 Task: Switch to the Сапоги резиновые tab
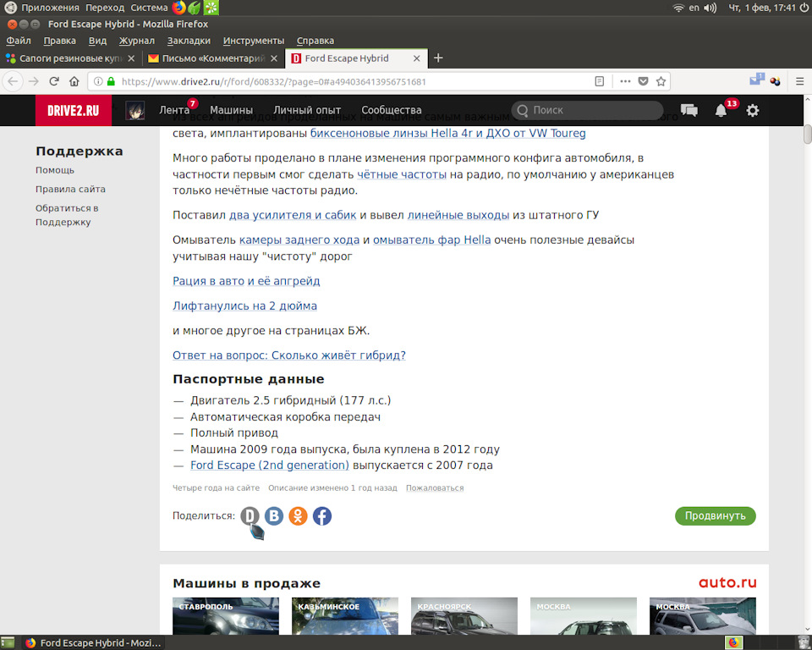[x=71, y=58]
